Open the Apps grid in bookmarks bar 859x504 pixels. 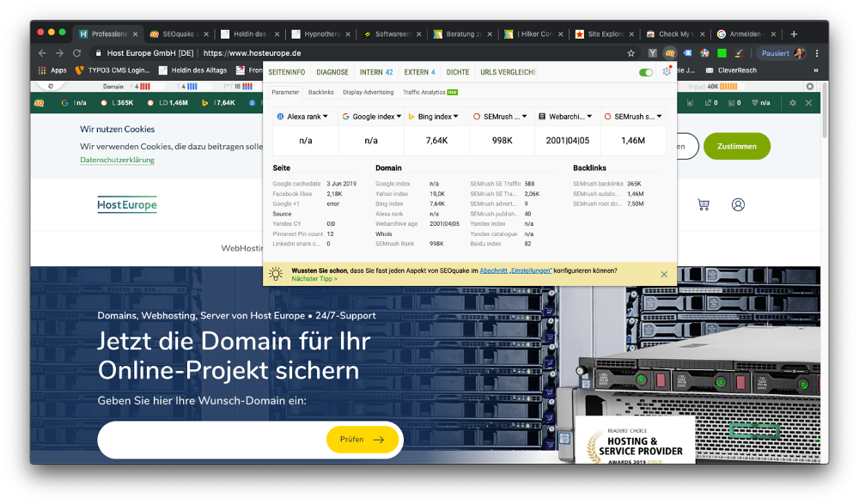tap(52, 70)
